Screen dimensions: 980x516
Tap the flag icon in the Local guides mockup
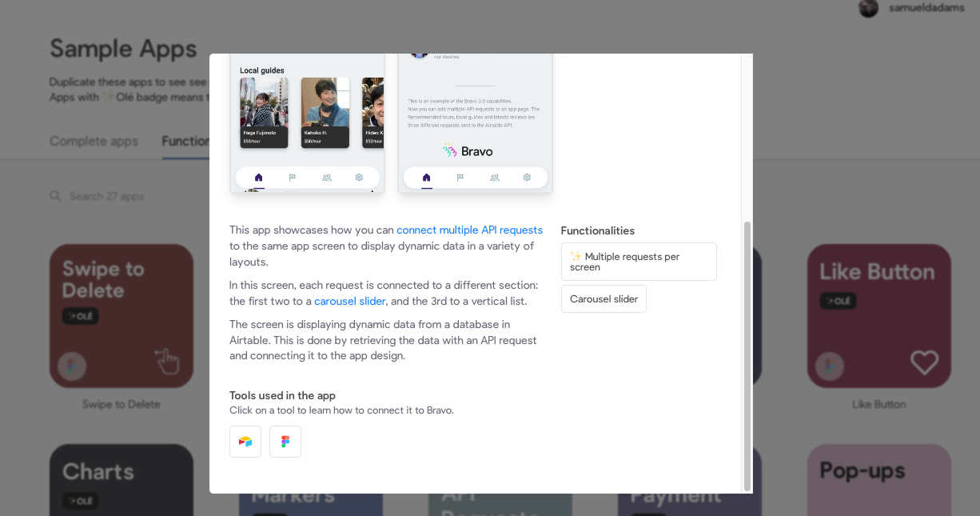pos(292,178)
